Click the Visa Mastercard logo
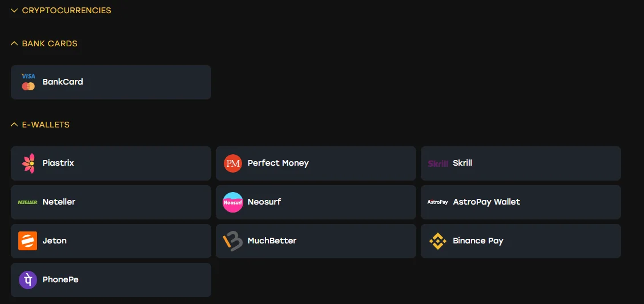 (x=29, y=82)
